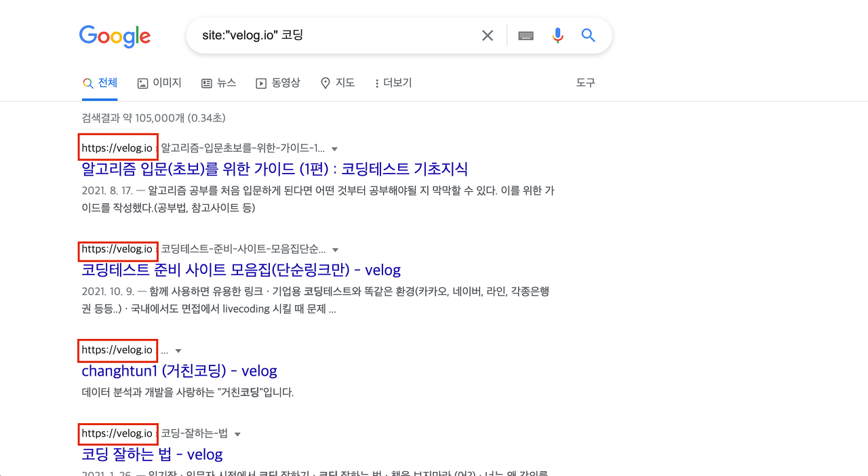Image resolution: width=868 pixels, height=476 pixels.
Task: Start voice search with microphone icon
Action: tap(557, 35)
